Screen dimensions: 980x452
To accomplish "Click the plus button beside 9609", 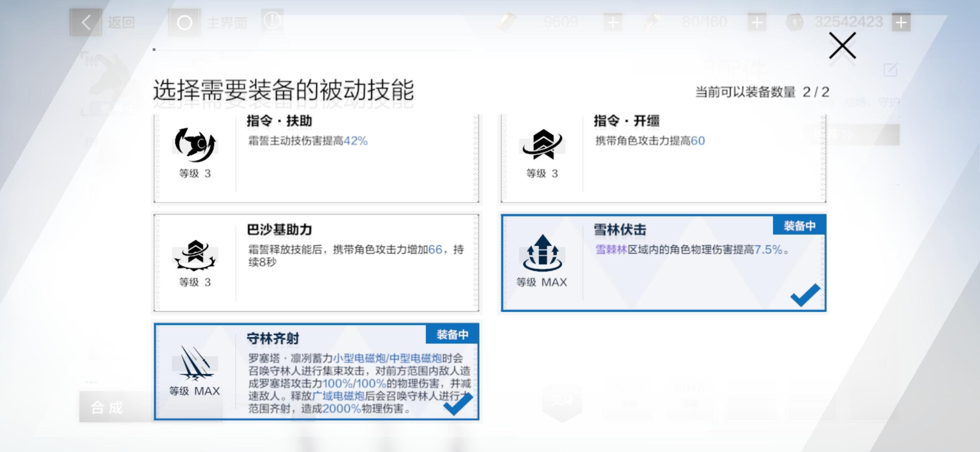I will (x=613, y=22).
